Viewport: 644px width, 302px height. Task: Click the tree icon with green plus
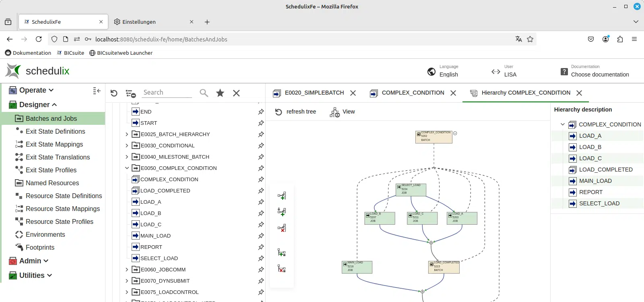tap(282, 253)
